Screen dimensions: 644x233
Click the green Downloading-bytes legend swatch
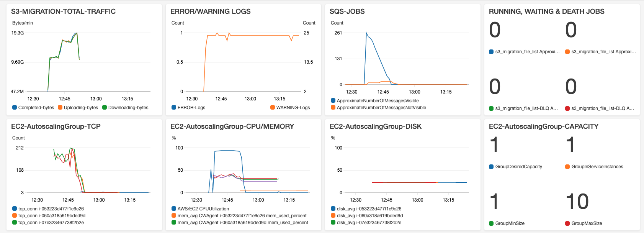coord(105,108)
